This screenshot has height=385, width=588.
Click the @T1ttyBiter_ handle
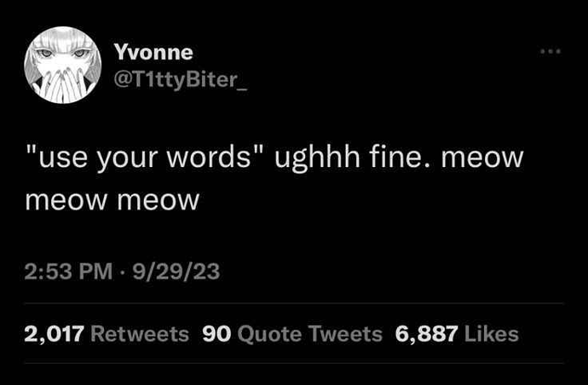(181, 80)
